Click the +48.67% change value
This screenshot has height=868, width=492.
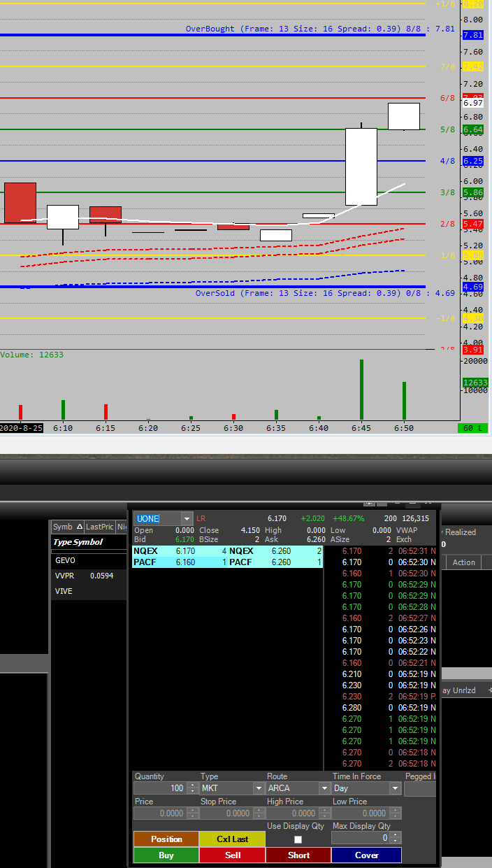coord(348,518)
